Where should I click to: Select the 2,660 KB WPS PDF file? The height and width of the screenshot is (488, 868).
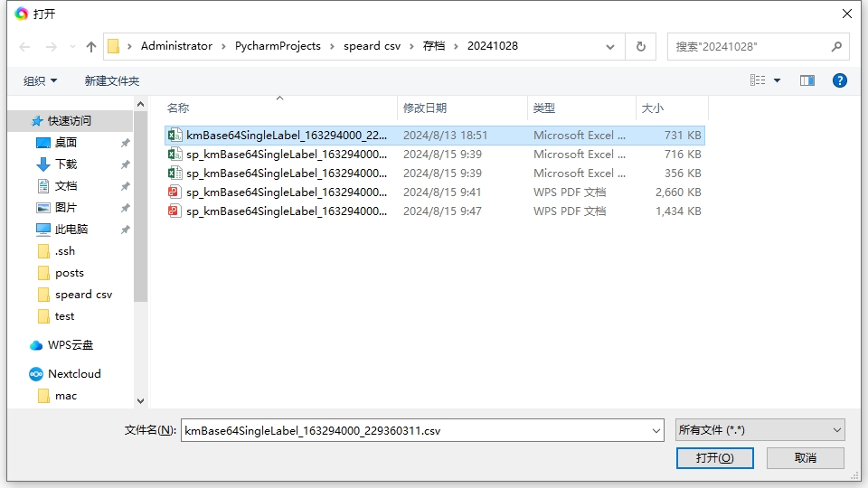(286, 192)
